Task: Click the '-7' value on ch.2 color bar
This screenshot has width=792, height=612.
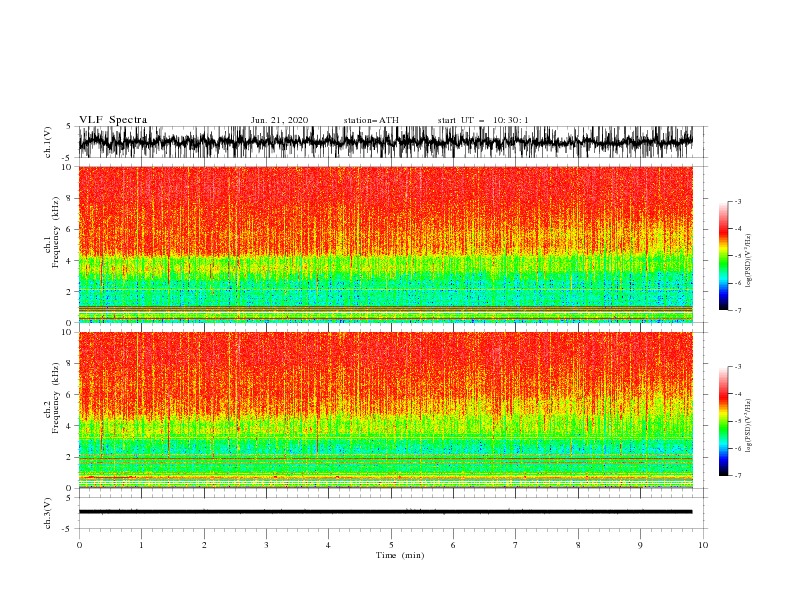Action: [x=737, y=475]
